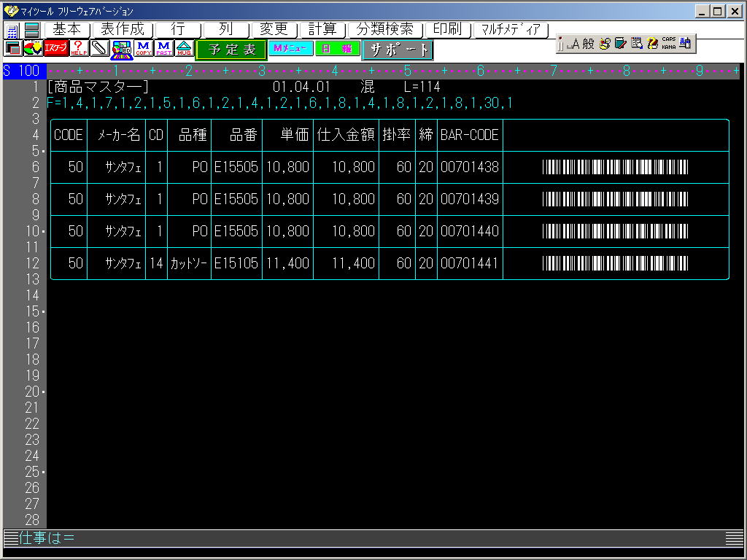747x560 pixels.
Task: Click the barcode image for 00701438
Action: pos(615,167)
